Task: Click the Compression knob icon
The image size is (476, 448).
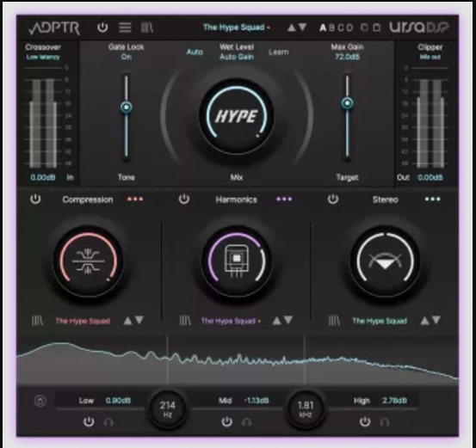Action: tap(88, 261)
